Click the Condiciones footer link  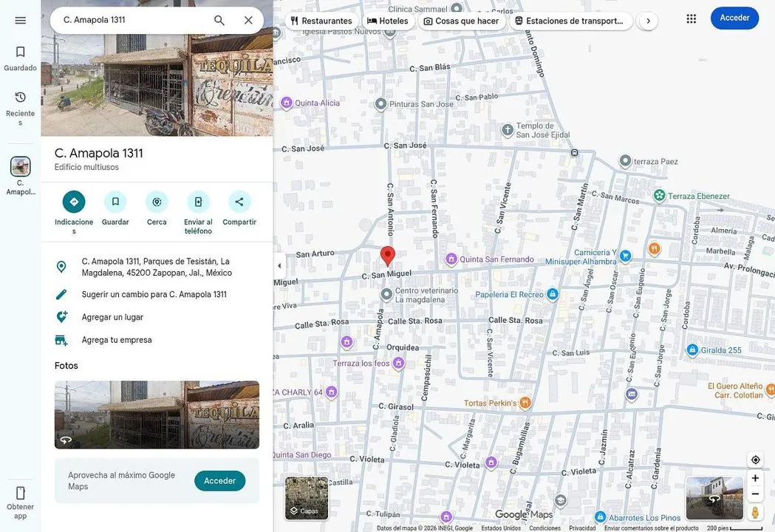pyautogui.click(x=544, y=528)
